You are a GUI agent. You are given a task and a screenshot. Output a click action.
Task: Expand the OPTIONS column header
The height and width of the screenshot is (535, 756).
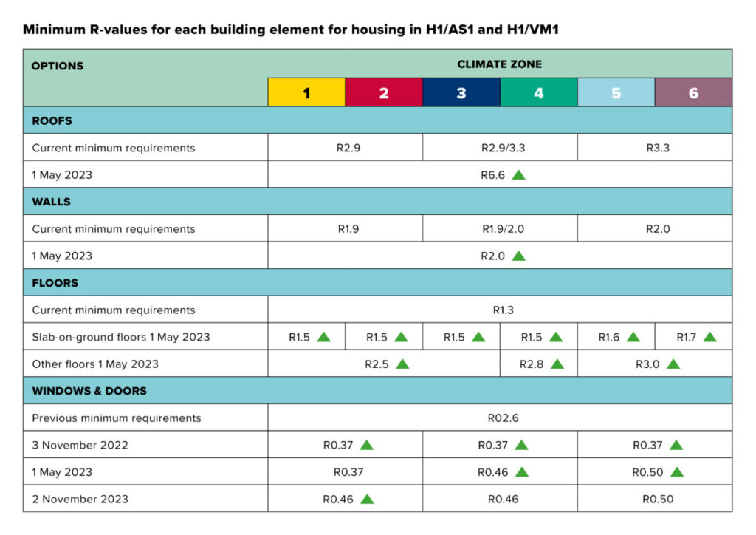(x=57, y=66)
